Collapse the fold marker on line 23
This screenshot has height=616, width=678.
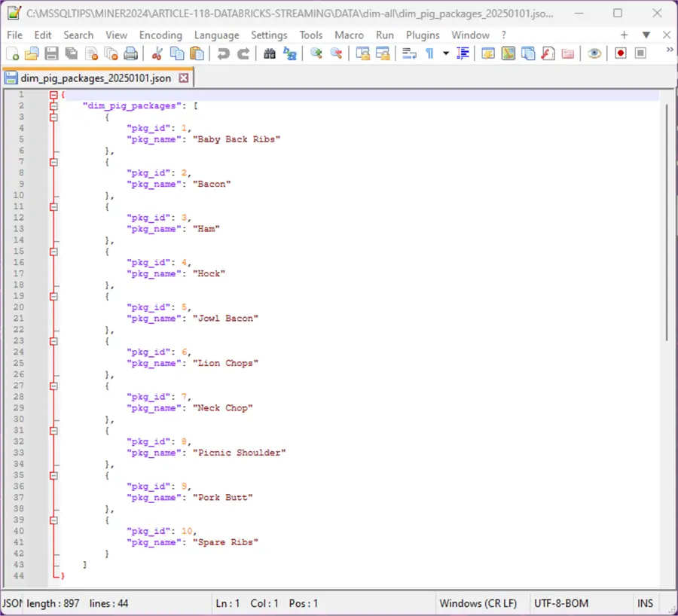[53, 341]
